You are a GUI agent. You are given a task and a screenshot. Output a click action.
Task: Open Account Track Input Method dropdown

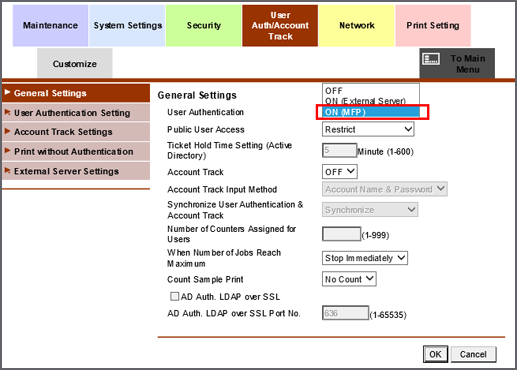[385, 189]
